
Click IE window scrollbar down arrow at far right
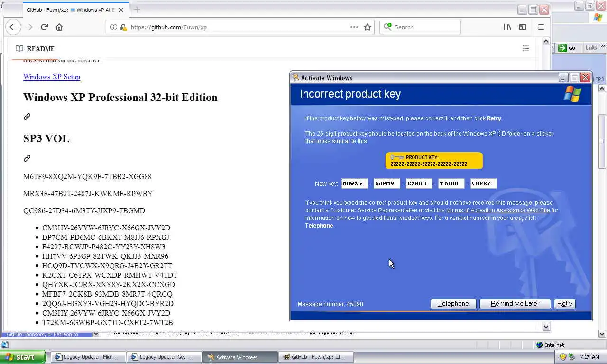point(602,334)
